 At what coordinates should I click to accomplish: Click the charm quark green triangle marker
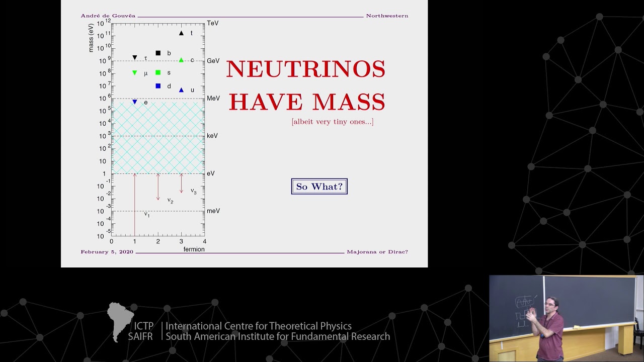[x=181, y=60]
